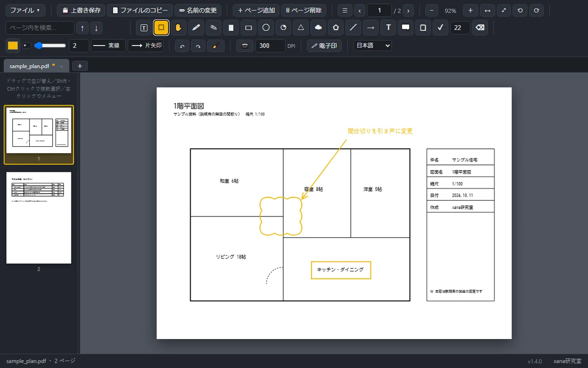The width and height of the screenshot is (588, 368).
Task: Click the yellow color swatch
Action: coord(13,46)
